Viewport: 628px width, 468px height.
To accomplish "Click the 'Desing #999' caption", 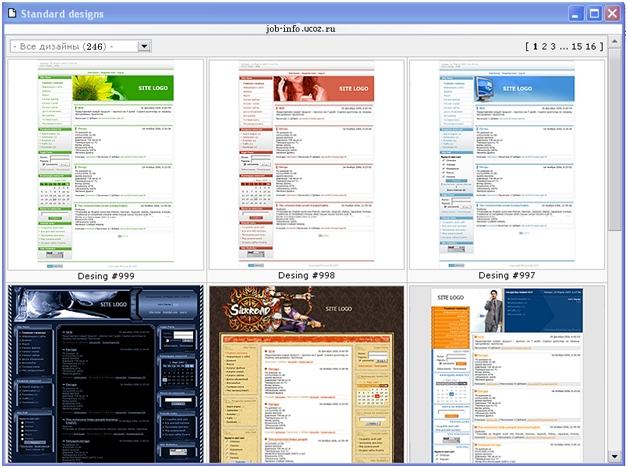I will tap(106, 276).
